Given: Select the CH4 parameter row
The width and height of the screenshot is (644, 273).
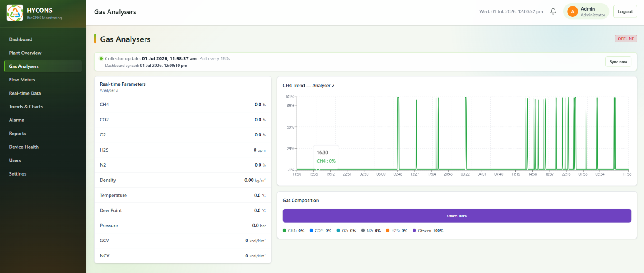Looking at the screenshot, I should pos(183,105).
